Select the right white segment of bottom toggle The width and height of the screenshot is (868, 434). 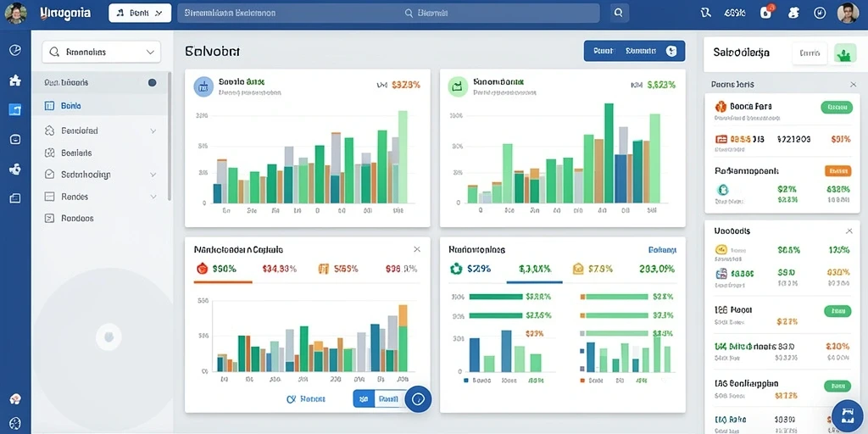pos(389,398)
